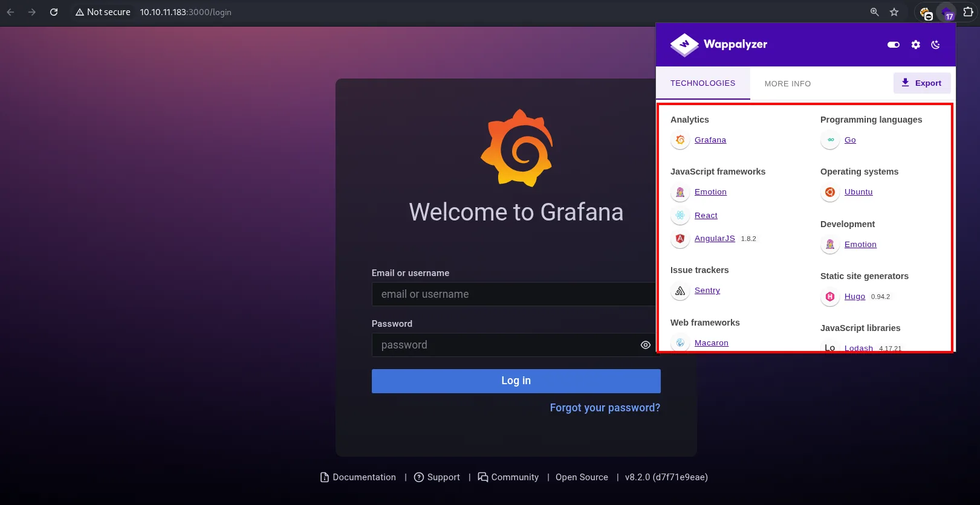Click the Log in button
The image size is (980, 505).
[516, 381]
